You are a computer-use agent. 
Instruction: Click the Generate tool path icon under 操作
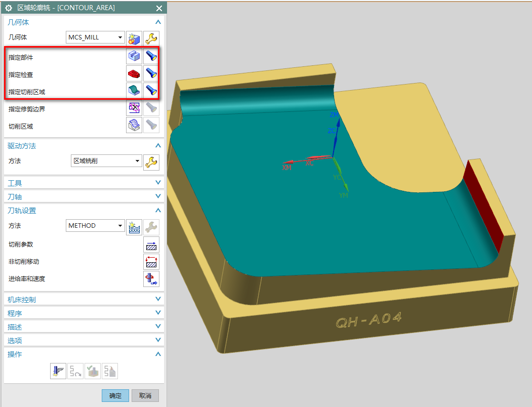pos(58,372)
